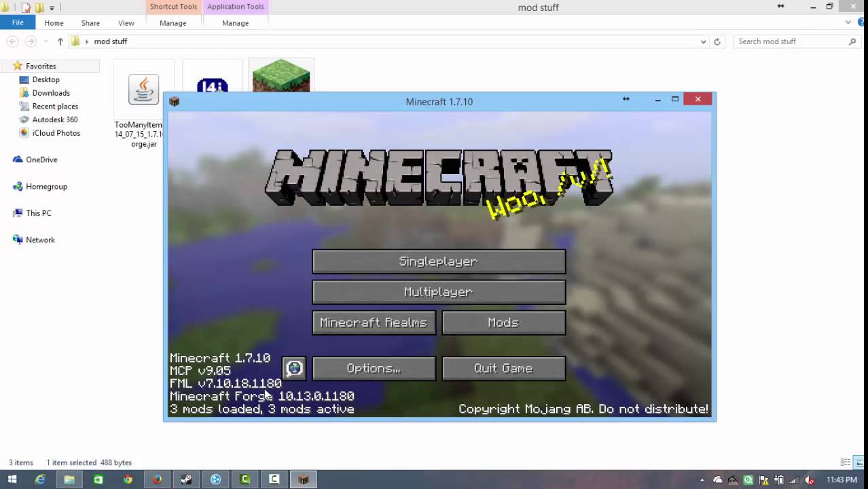868x489 pixels.
Task: Go up one folder level
Action: (x=60, y=41)
